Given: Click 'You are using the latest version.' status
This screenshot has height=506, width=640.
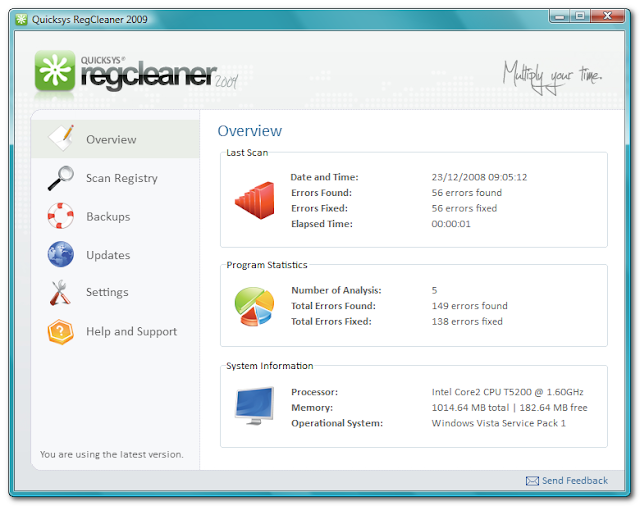Looking at the screenshot, I should click(x=111, y=454).
